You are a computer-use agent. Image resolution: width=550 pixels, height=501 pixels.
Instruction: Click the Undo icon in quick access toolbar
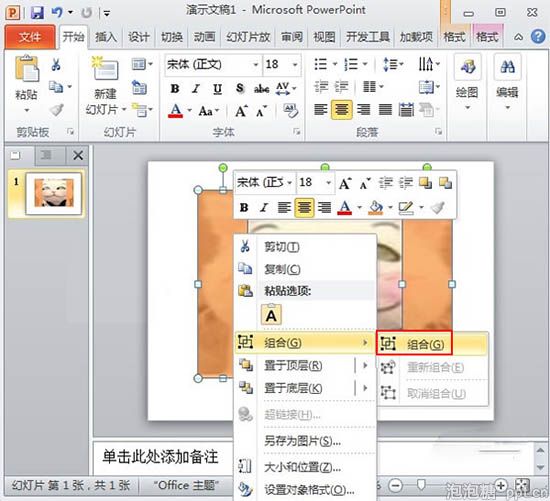pos(57,13)
